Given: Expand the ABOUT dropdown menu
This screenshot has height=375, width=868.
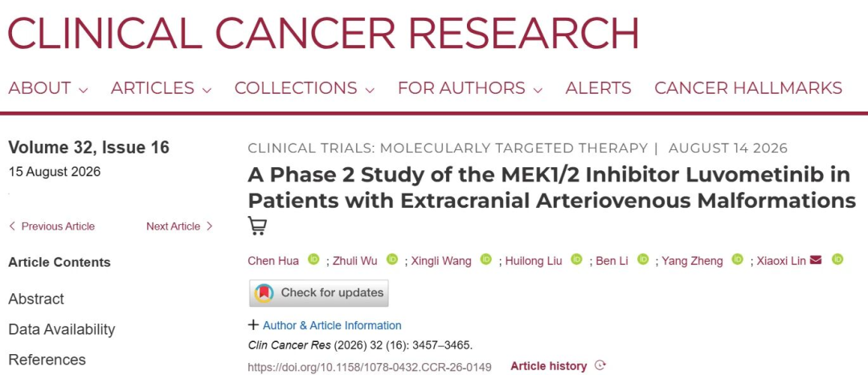Looking at the screenshot, I should point(47,88).
